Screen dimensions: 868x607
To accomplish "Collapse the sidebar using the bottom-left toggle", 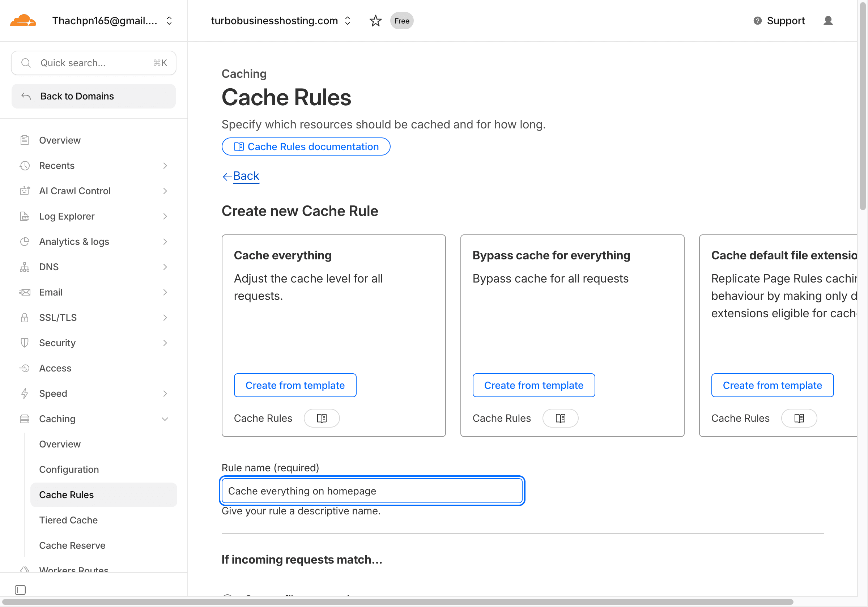I will coord(20,590).
